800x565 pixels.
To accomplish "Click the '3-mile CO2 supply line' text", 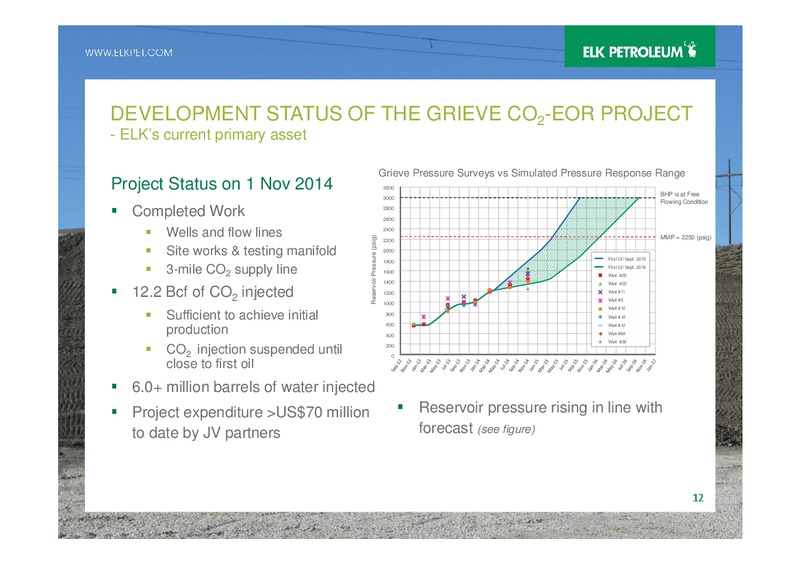I will 232,269.
